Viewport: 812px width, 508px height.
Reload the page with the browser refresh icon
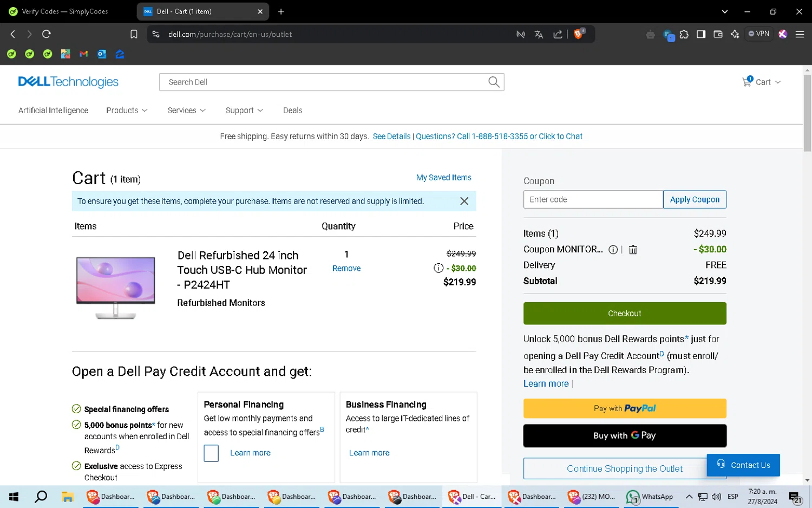pos(47,34)
